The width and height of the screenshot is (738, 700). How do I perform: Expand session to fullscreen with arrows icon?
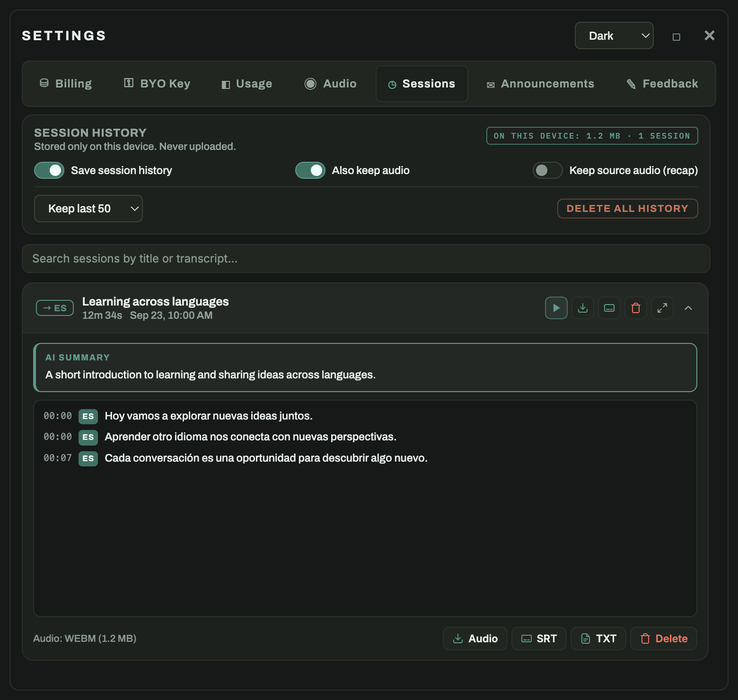pyautogui.click(x=662, y=308)
